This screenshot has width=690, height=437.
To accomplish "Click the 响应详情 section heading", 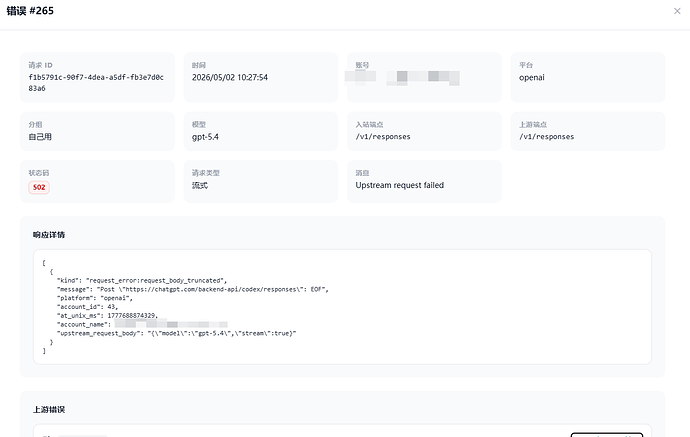I will 49,235.
